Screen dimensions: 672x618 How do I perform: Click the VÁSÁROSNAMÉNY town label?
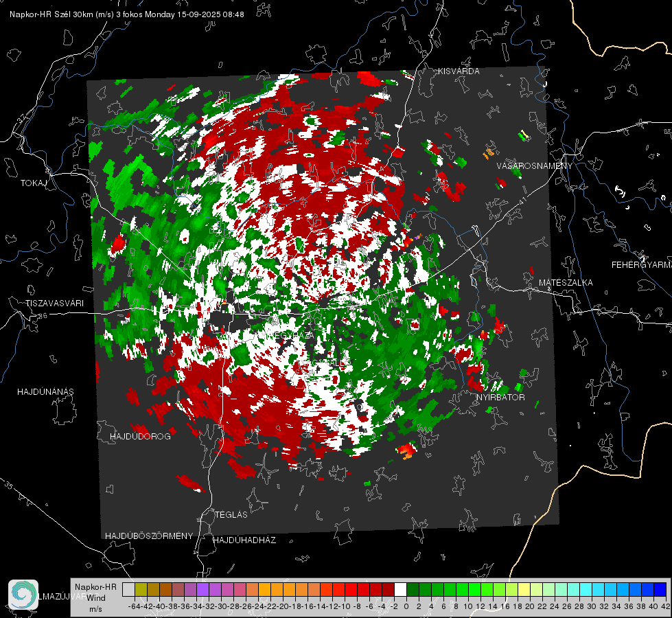click(535, 166)
